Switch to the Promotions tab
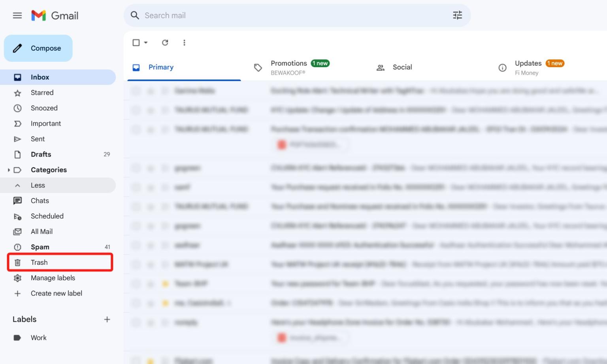 click(289, 66)
